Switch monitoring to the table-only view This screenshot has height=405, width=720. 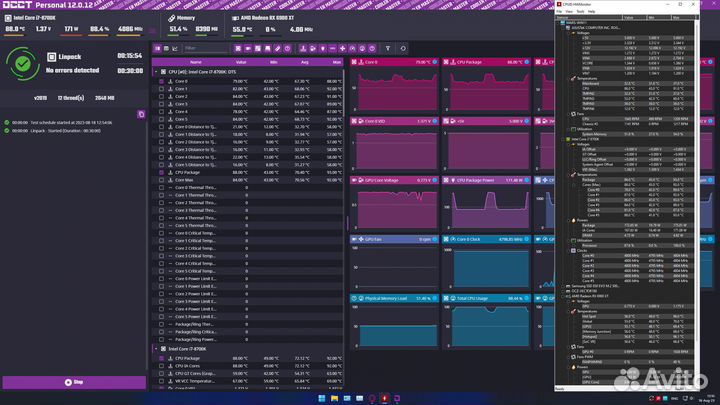pyautogui.click(x=166, y=48)
